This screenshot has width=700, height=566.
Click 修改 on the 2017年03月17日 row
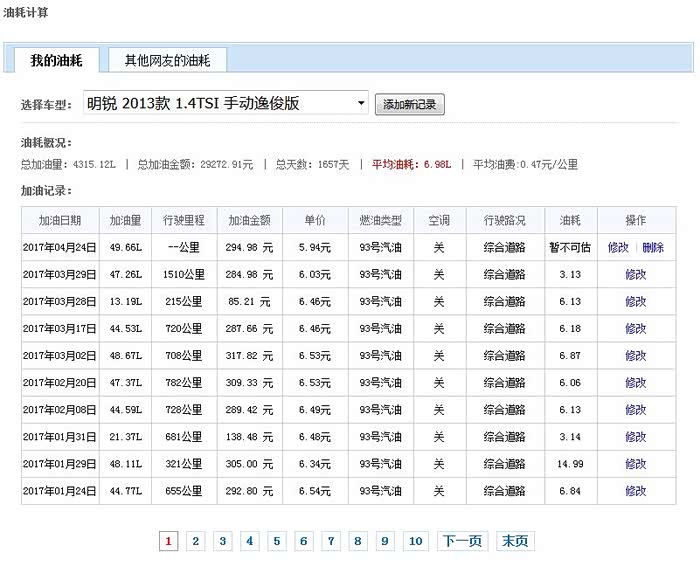point(635,328)
